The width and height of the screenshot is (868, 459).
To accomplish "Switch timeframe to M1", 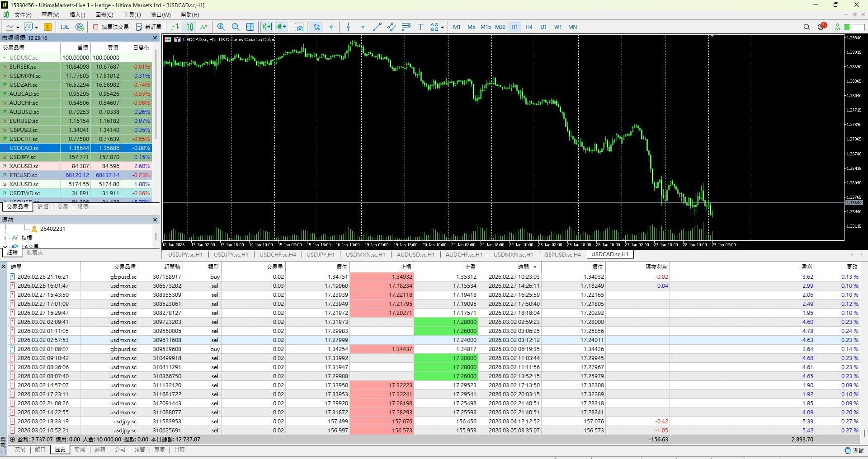I will pos(457,27).
